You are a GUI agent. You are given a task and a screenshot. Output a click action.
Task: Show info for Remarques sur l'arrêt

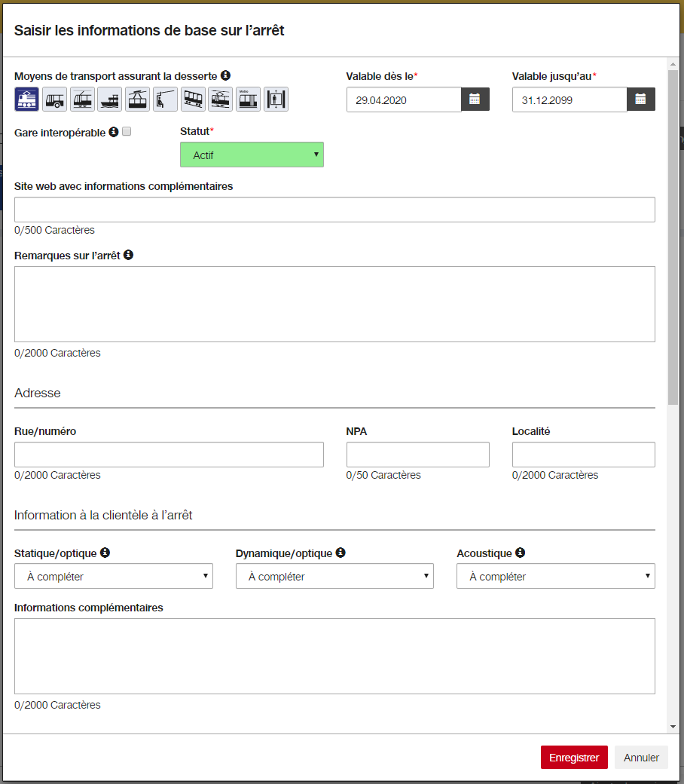pos(128,255)
